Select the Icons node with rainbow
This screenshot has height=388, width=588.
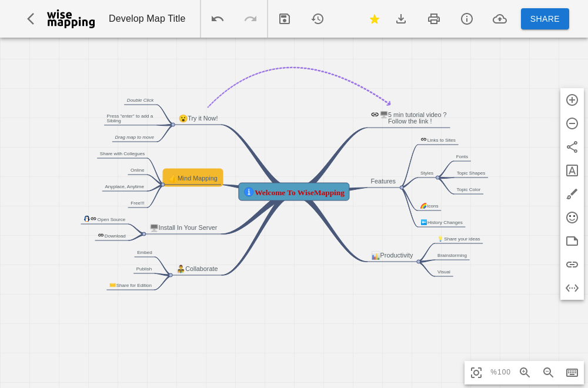click(x=429, y=206)
